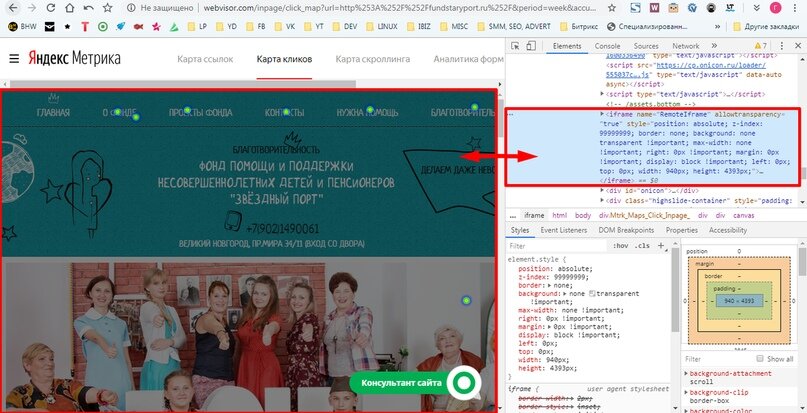Show more extensions via toolbar double chevron
This screenshot has width=807, height=413.
click(756, 8)
